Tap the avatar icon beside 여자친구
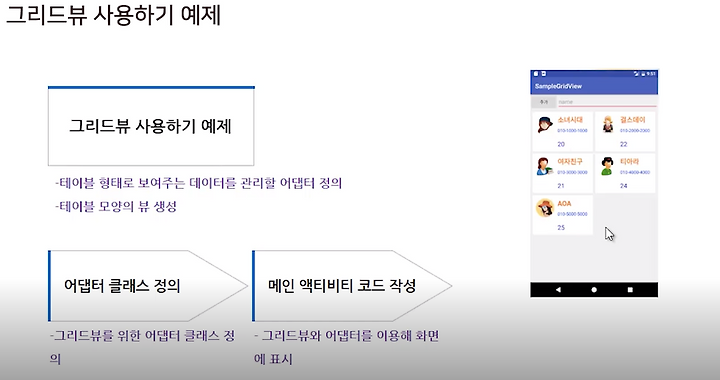The width and height of the screenshot is (720, 380). pos(544,166)
